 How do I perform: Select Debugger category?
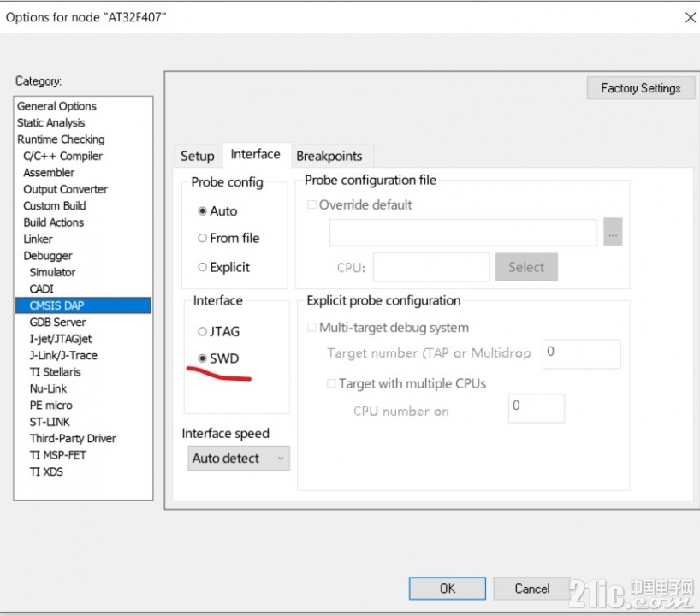(48, 256)
